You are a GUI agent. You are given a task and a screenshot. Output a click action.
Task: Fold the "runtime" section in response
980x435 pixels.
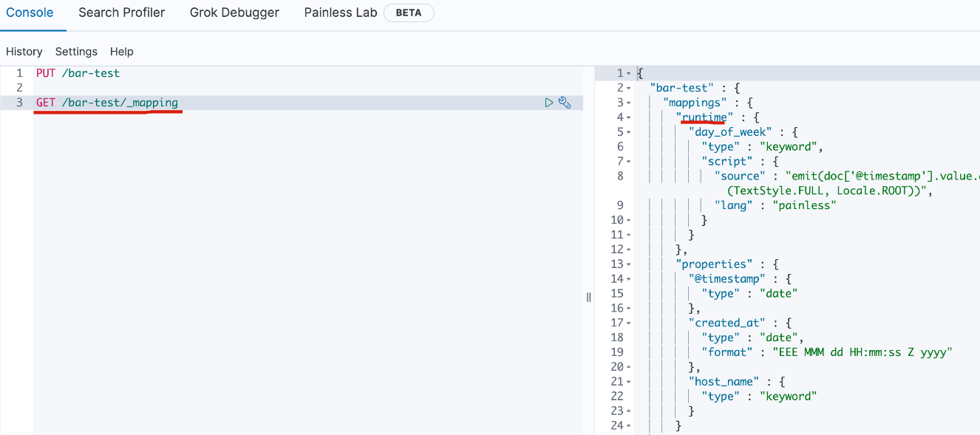(x=628, y=117)
